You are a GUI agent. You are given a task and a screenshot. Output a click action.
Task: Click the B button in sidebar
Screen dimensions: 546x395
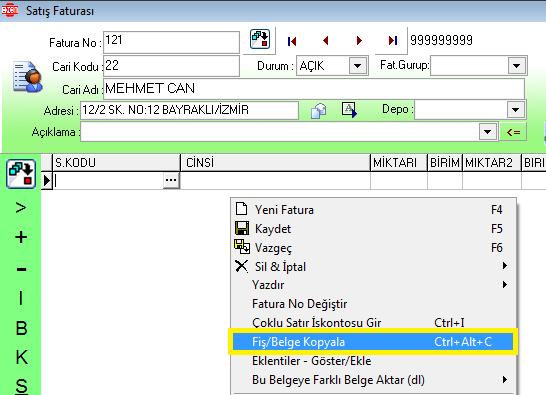tap(21, 328)
